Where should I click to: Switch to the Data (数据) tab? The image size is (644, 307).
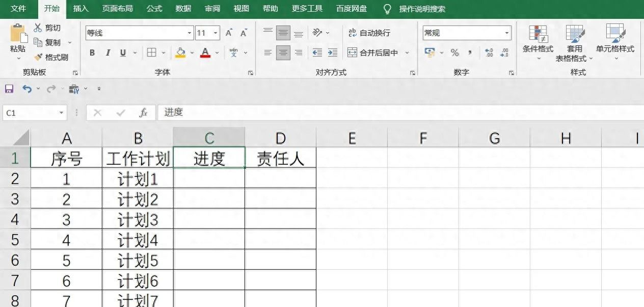click(183, 9)
